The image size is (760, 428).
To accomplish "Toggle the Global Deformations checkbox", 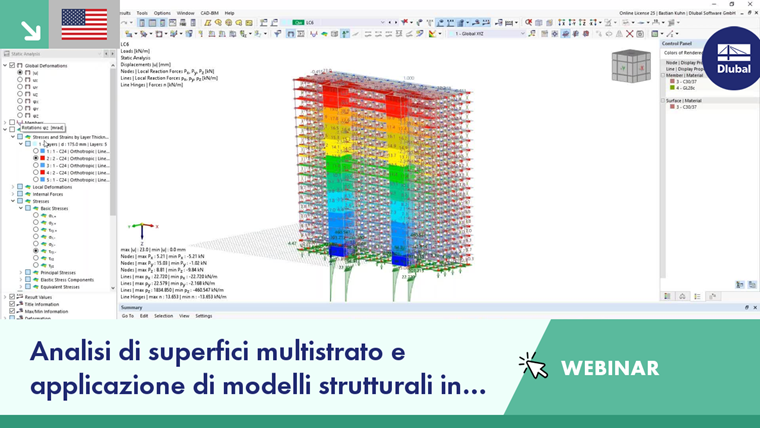I will tap(12, 65).
